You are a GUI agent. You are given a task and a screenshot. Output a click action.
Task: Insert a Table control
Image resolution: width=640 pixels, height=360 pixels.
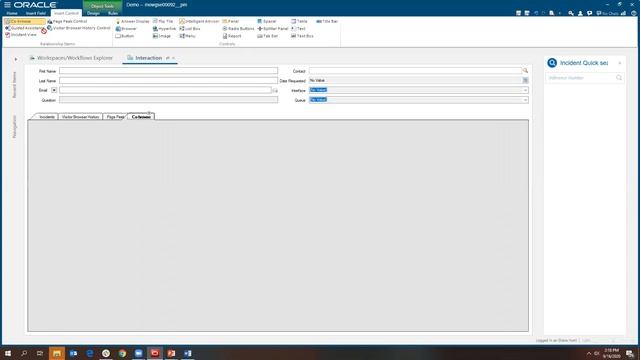(299, 21)
